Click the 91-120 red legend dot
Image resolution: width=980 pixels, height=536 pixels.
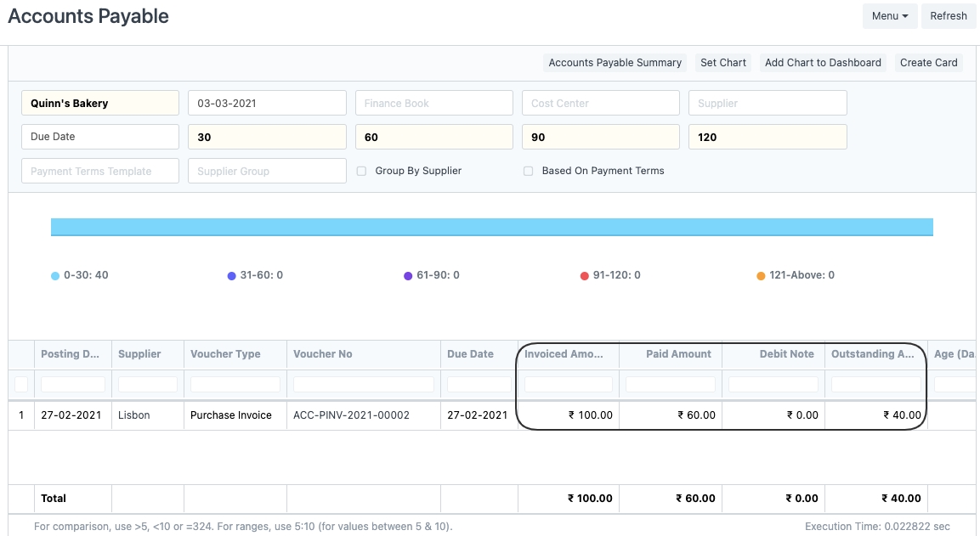[584, 276]
